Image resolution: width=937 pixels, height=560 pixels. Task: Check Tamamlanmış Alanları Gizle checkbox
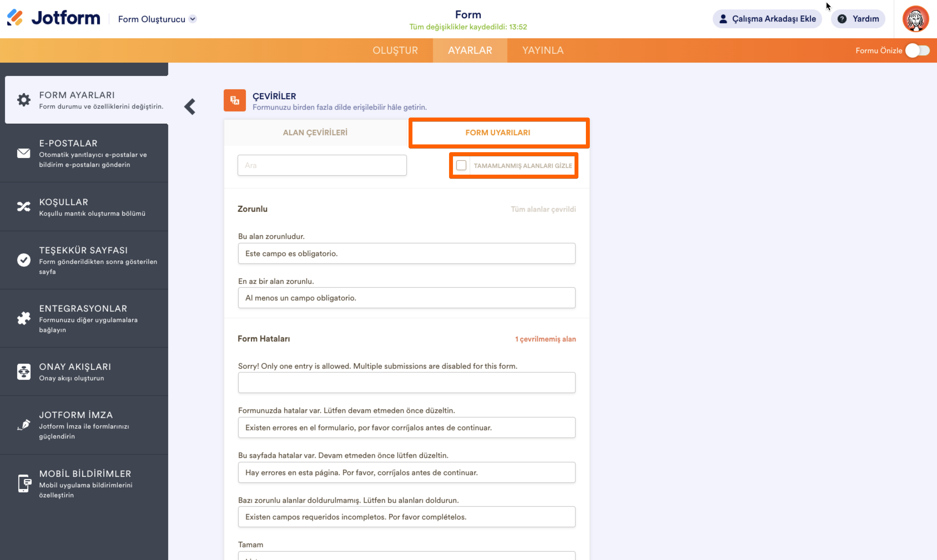tap(461, 165)
